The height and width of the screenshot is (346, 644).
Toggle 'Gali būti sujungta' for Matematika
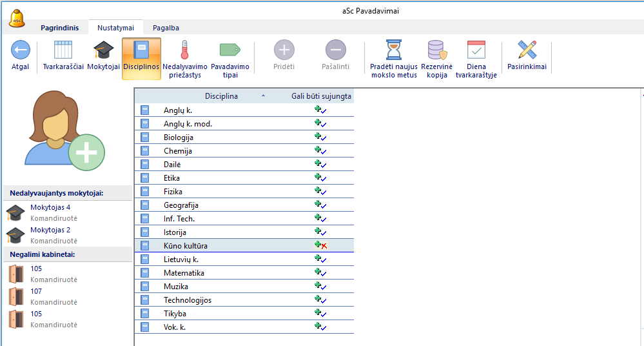tap(321, 272)
